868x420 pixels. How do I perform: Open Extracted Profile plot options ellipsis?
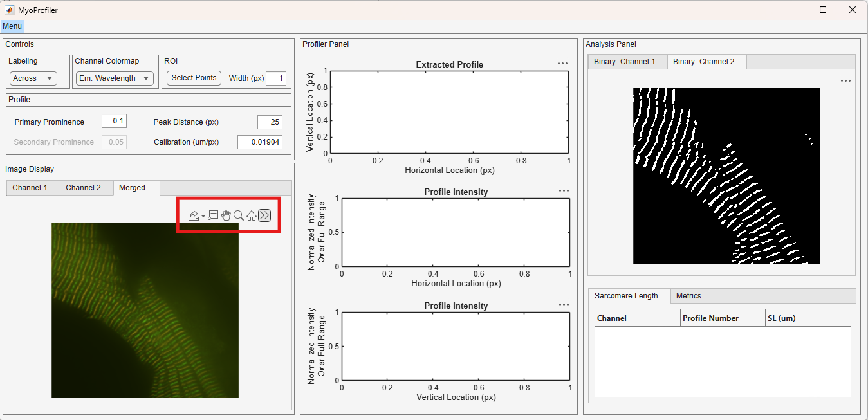point(563,64)
